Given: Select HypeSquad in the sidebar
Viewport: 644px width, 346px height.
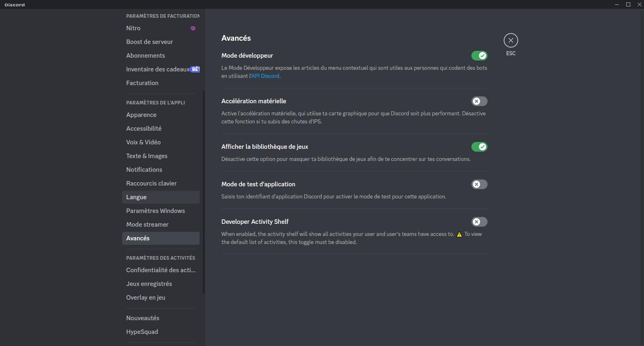Looking at the screenshot, I should (161, 332).
